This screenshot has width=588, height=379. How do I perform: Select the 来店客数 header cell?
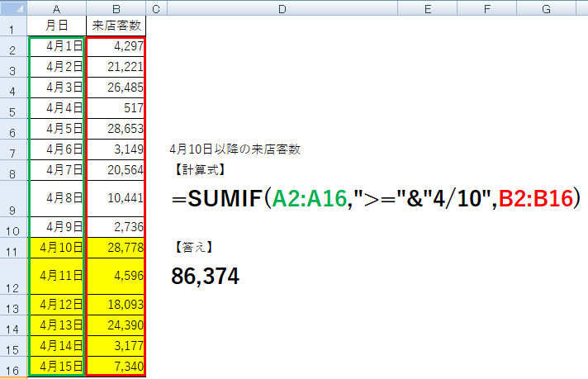[115, 26]
